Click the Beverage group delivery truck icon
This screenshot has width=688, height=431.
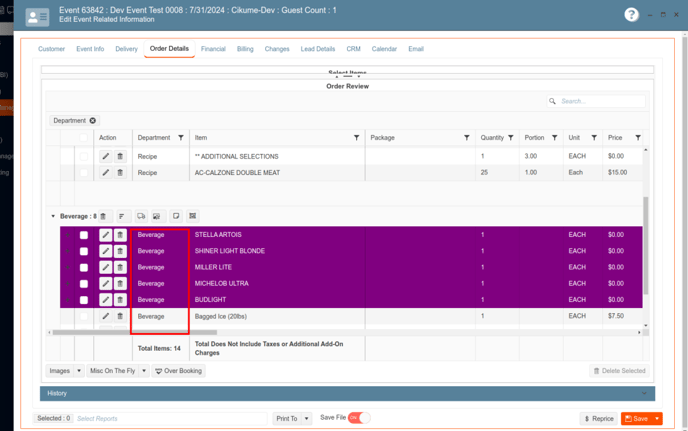141,216
